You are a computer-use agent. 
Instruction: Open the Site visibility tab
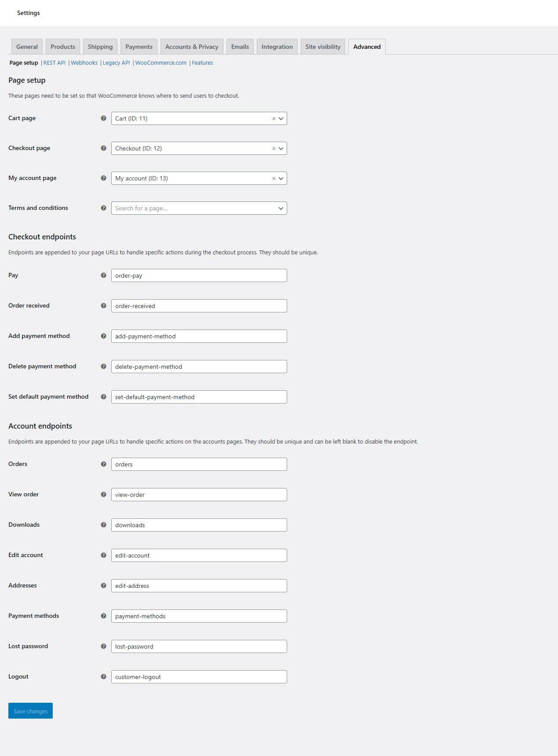[x=323, y=47]
